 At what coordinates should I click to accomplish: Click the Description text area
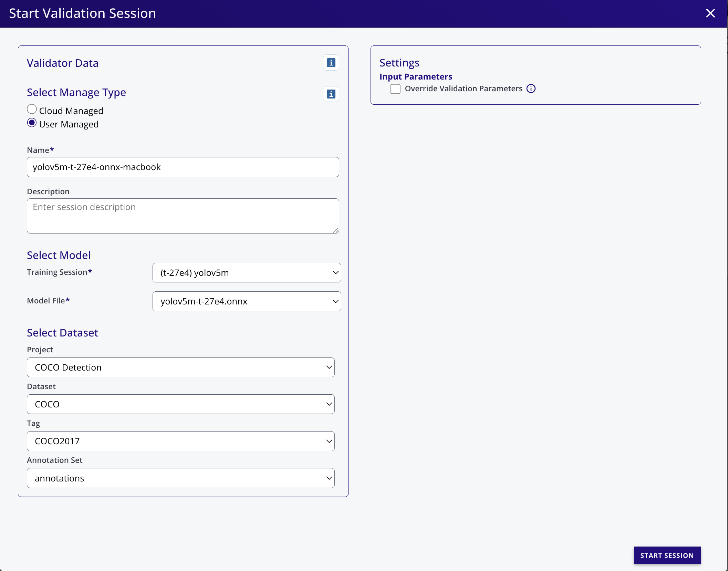pyautogui.click(x=183, y=216)
